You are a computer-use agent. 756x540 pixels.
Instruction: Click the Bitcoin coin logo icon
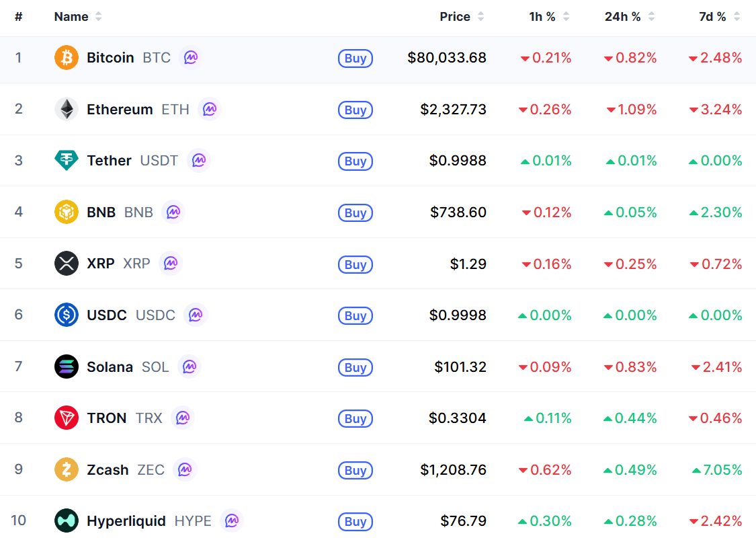pos(67,57)
